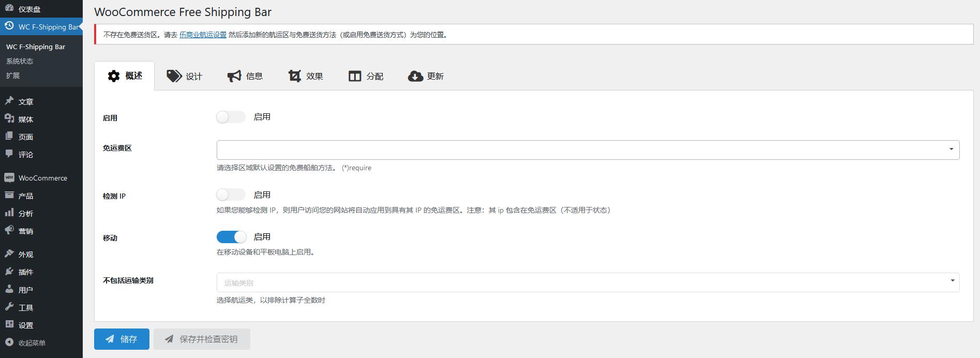Image resolution: width=980 pixels, height=358 pixels.
Task: Click the plug icon beside 插件
Action: coord(9,271)
